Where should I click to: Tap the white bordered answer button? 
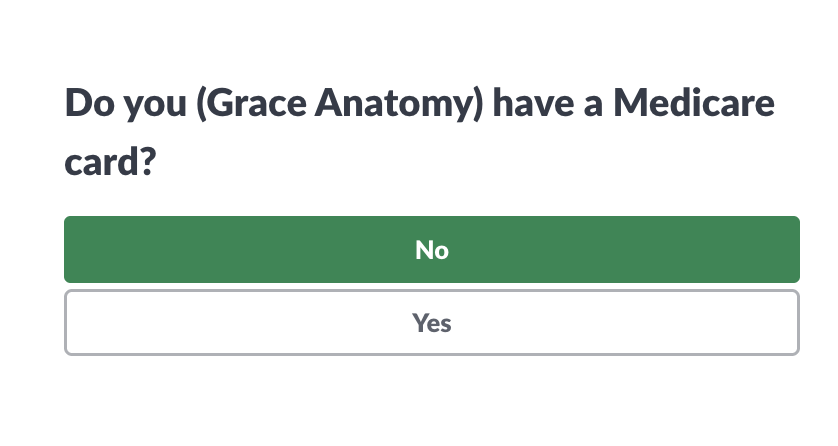click(431, 323)
